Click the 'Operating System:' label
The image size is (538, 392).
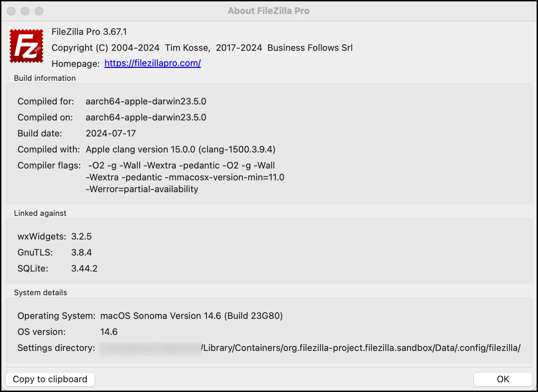pyautogui.click(x=56, y=316)
